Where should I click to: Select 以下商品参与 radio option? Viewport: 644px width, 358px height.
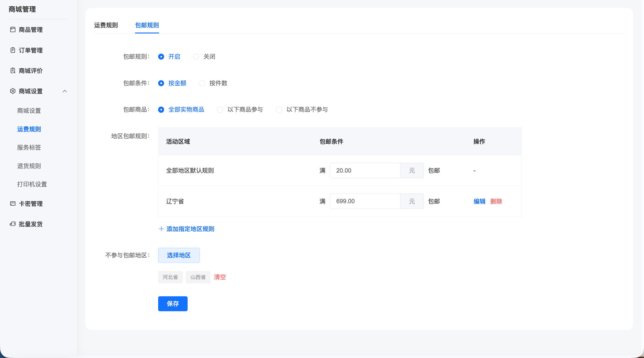click(220, 110)
